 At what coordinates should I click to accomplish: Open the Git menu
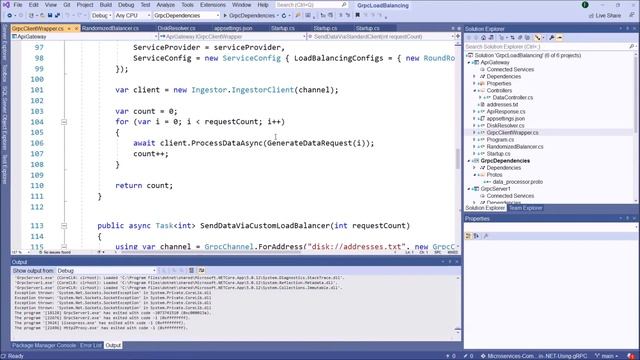tap(67, 5)
